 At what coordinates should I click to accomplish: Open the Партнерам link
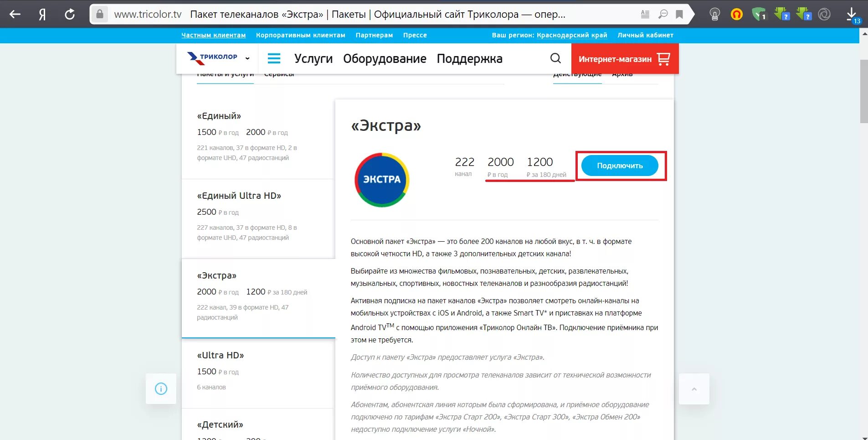tap(374, 35)
